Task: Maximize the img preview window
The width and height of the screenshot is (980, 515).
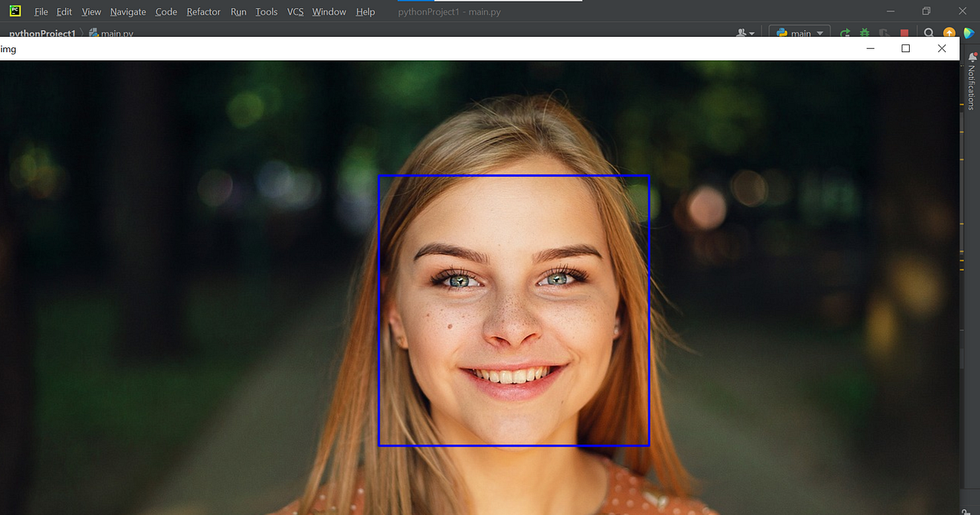Action: pyautogui.click(x=905, y=48)
